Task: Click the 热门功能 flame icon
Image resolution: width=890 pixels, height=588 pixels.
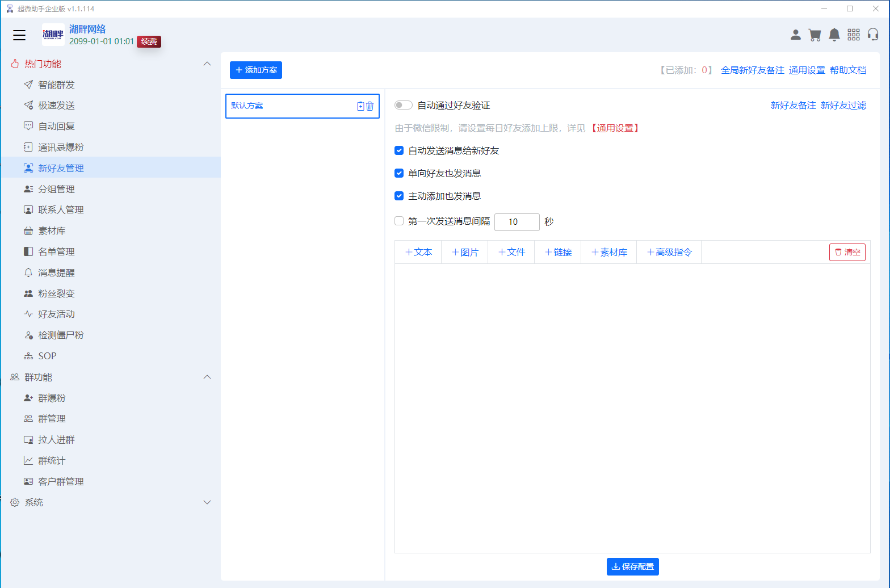Action: point(15,64)
